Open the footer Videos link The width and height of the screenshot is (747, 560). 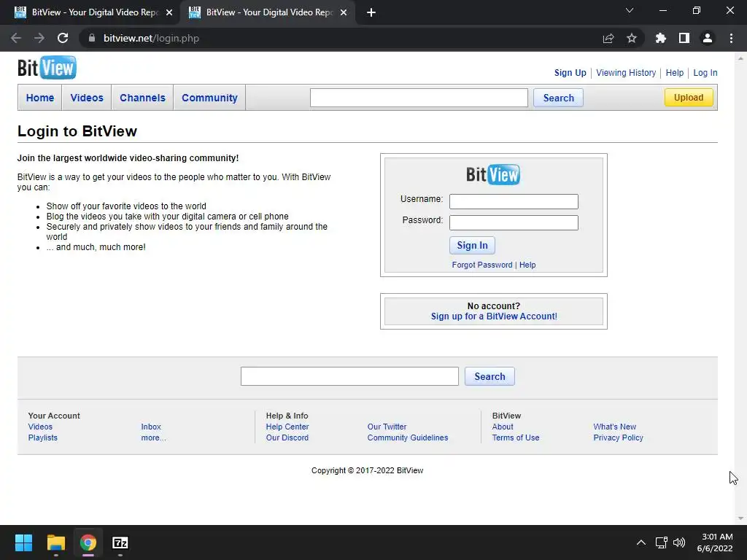pyautogui.click(x=40, y=427)
